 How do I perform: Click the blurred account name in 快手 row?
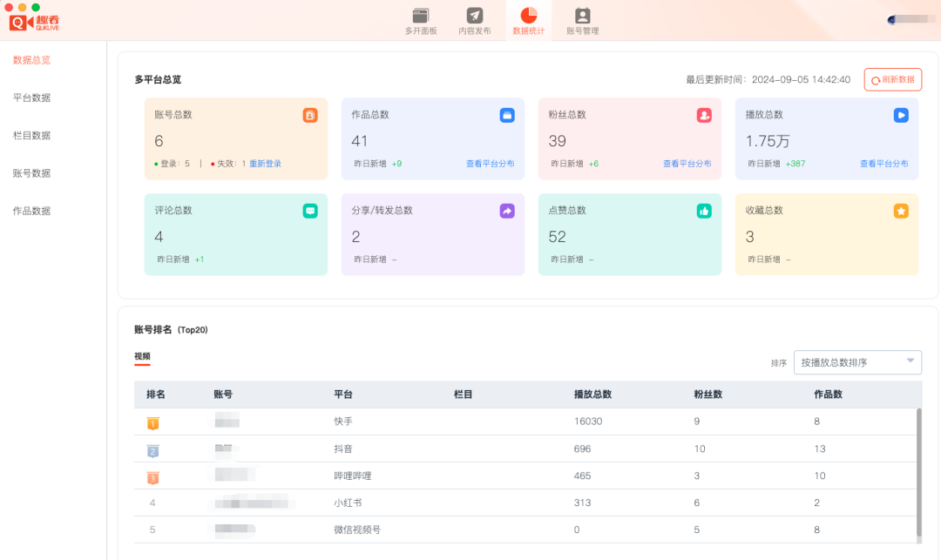pyautogui.click(x=227, y=420)
